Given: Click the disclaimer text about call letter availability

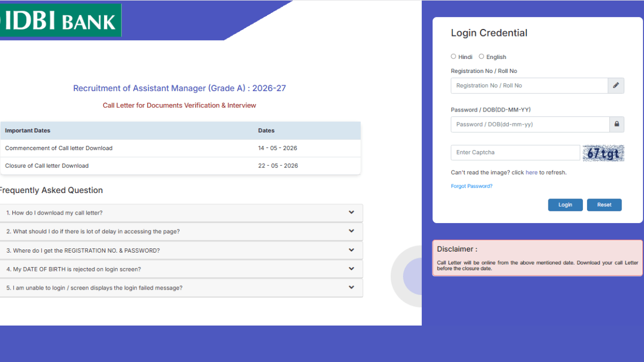Looking at the screenshot, I should pyautogui.click(x=537, y=265).
